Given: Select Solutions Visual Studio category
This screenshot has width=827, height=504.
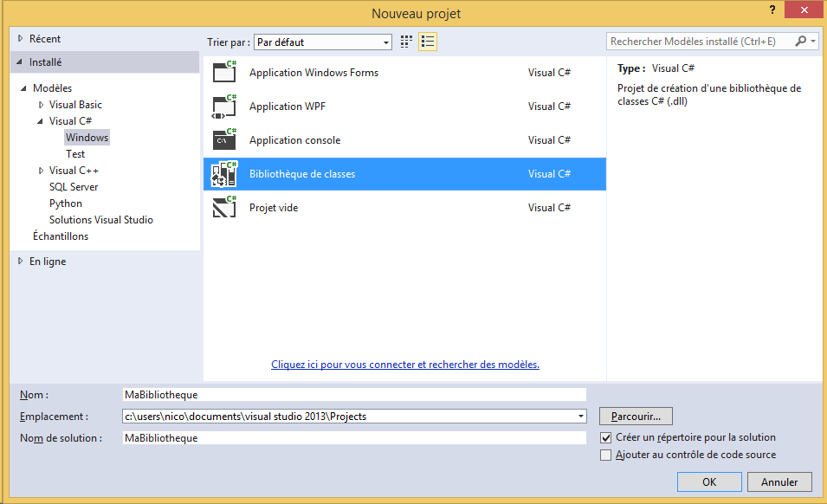Looking at the screenshot, I should (x=101, y=220).
